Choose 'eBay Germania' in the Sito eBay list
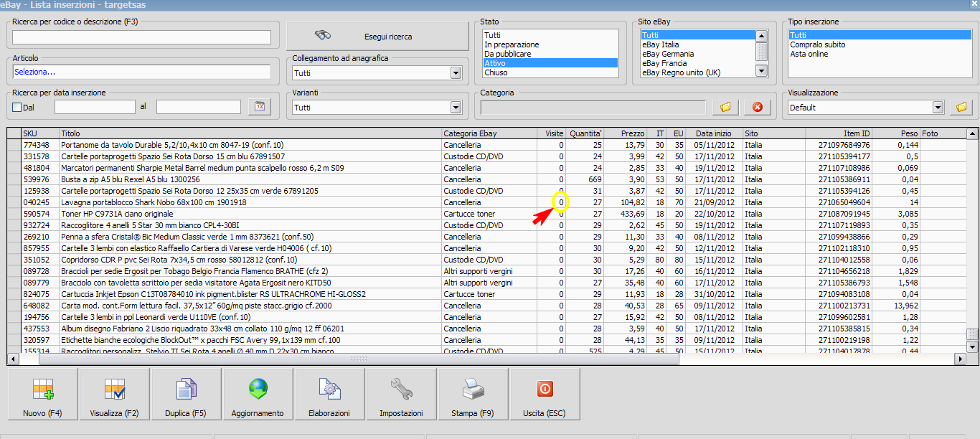980x439 pixels. [668, 54]
